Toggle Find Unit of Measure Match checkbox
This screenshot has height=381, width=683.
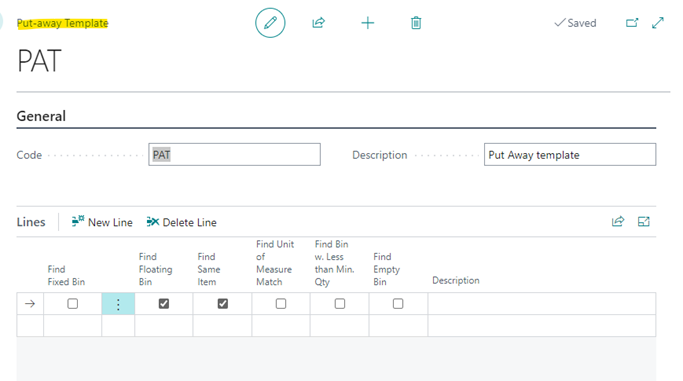(281, 303)
